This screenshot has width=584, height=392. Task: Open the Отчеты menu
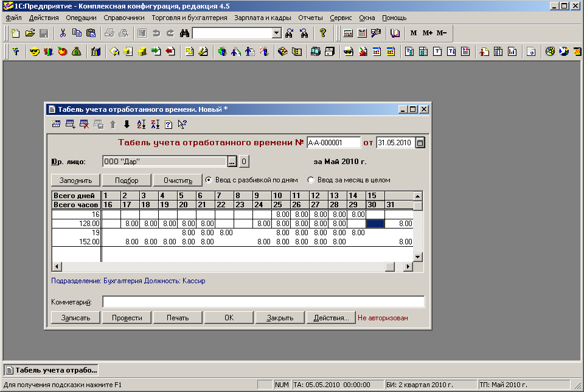pos(310,18)
